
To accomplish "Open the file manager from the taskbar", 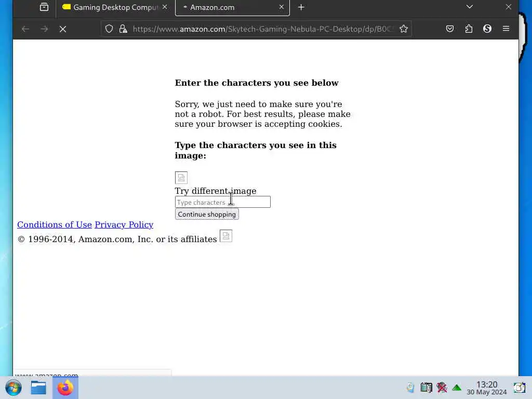I will pos(38,388).
